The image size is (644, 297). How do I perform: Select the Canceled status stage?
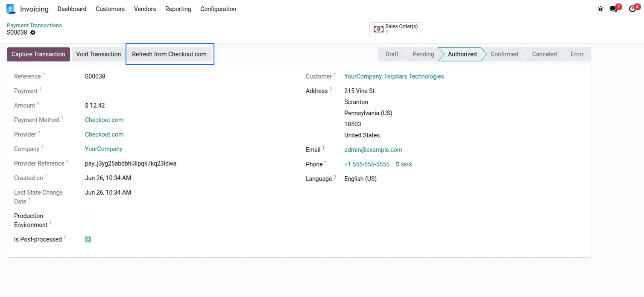pos(544,54)
